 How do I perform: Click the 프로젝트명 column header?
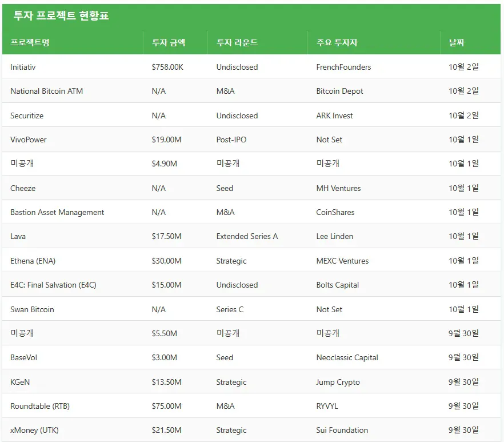coord(30,43)
